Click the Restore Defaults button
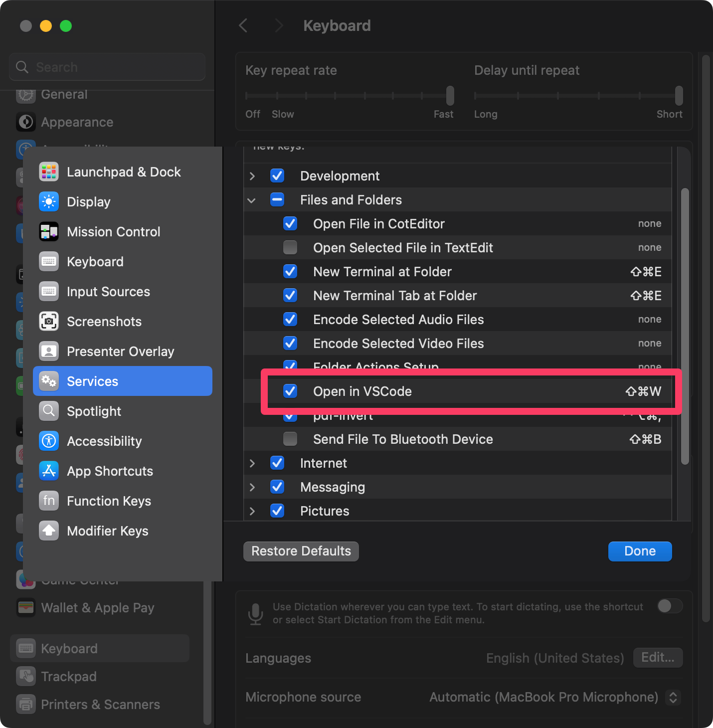713x728 pixels. 301,551
